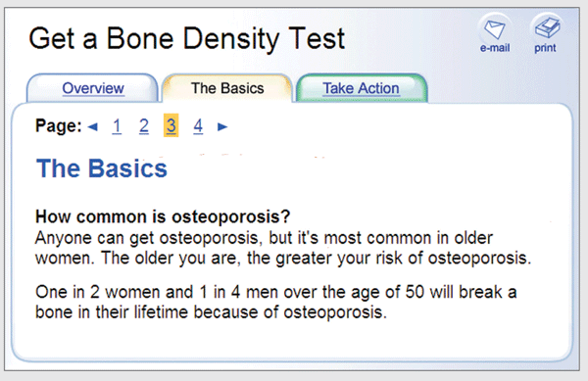The image size is (588, 381).
Task: Select The Basics tab
Action: click(x=227, y=88)
